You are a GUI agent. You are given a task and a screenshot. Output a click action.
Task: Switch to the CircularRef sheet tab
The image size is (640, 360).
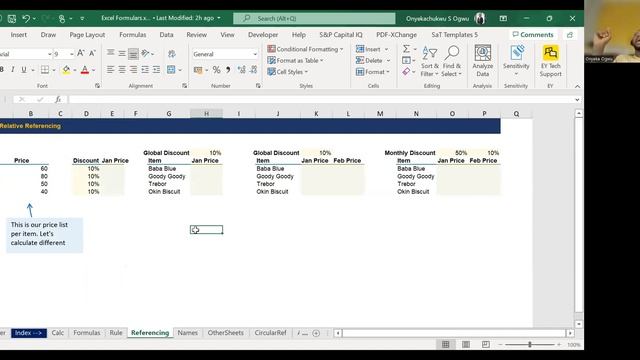tap(270, 333)
